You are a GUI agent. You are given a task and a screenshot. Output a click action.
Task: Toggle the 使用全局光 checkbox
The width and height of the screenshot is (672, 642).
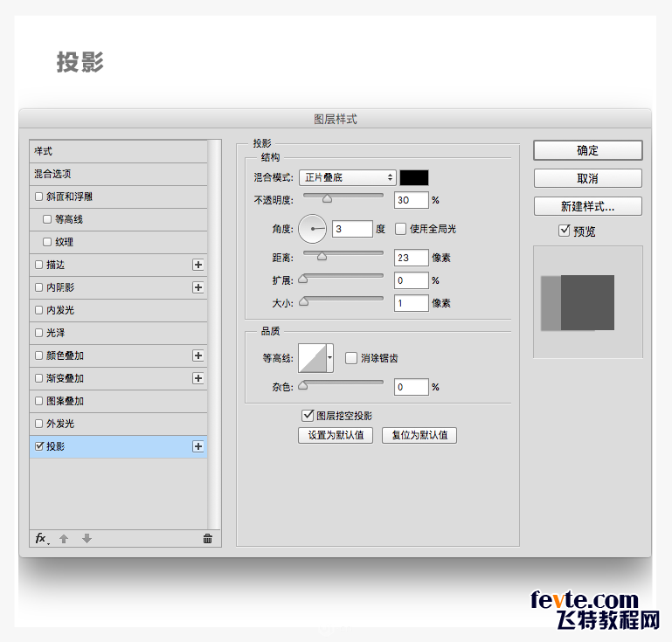pos(401,229)
